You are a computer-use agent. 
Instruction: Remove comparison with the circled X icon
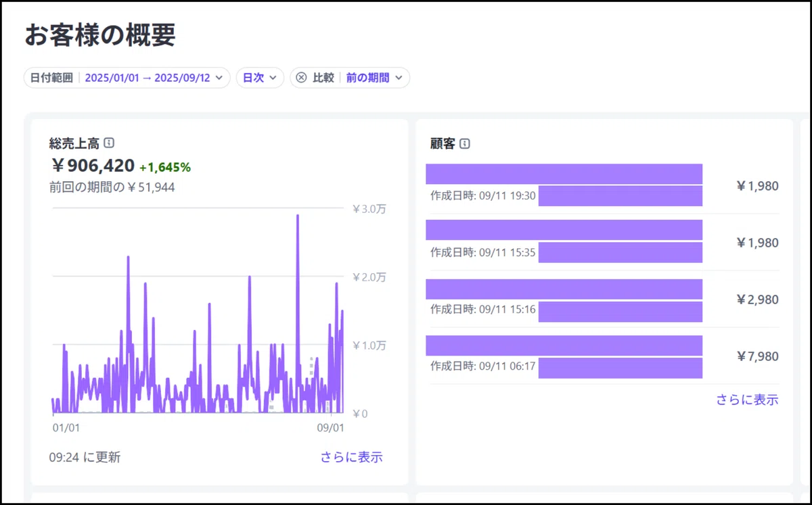302,78
